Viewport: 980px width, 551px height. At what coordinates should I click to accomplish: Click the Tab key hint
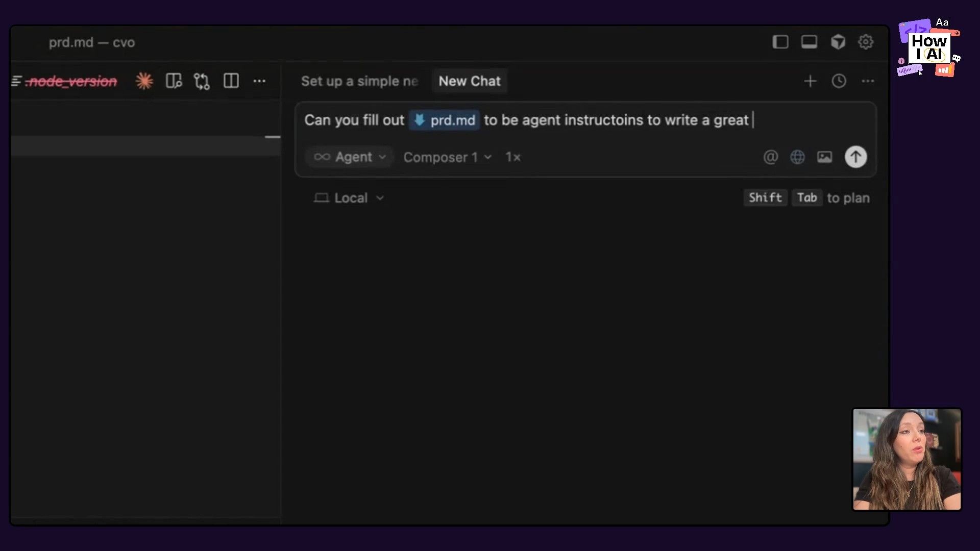pos(807,198)
